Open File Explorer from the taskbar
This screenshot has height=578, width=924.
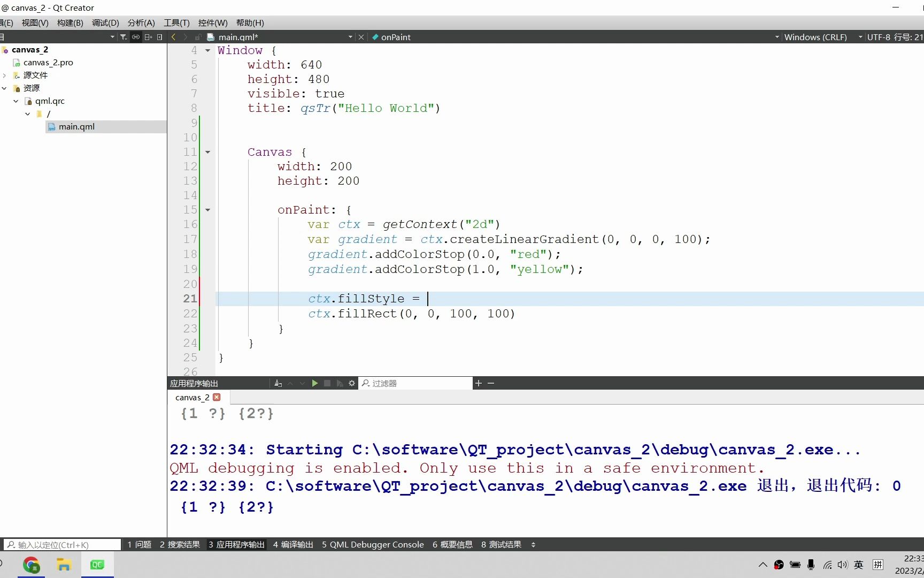(64, 565)
